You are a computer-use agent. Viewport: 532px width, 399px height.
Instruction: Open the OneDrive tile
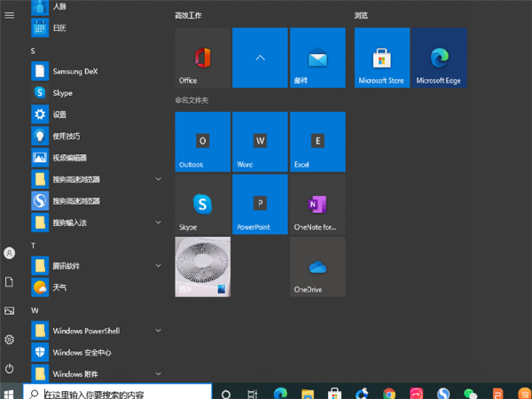(x=317, y=267)
